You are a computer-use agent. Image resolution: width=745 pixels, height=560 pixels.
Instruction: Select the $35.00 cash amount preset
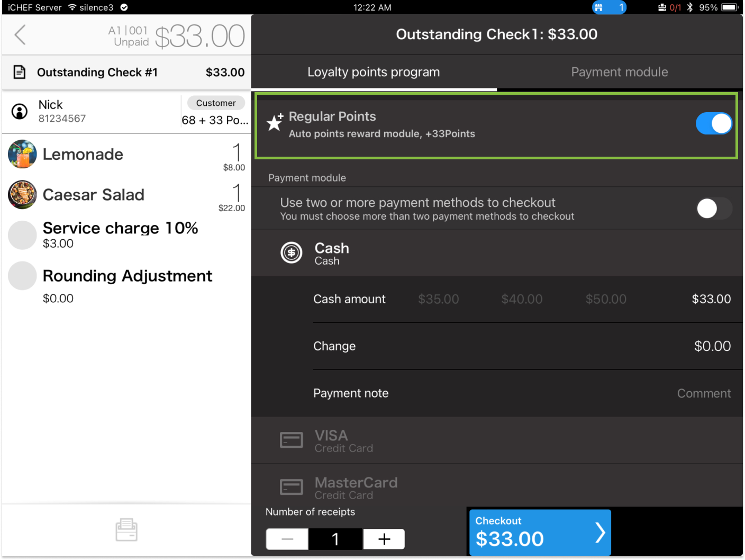(438, 299)
